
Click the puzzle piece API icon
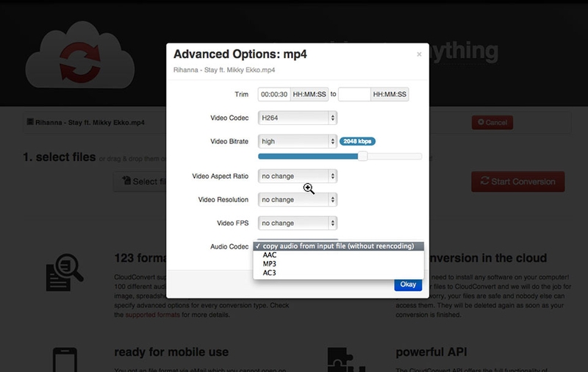pyautogui.click(x=345, y=360)
